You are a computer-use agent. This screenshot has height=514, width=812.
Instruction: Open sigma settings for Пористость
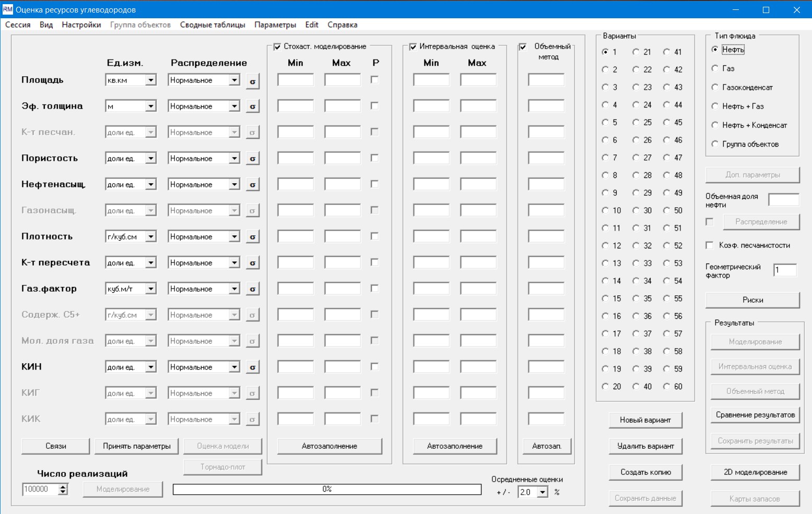tap(252, 159)
